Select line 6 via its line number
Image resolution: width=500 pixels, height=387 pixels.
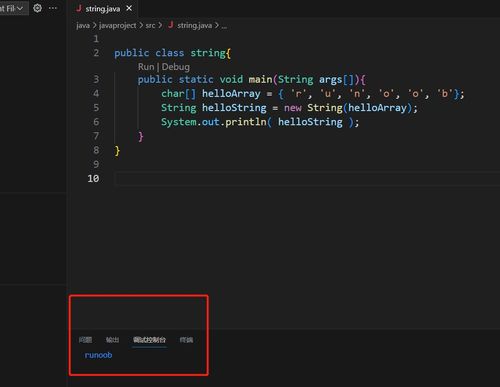[x=96, y=122]
